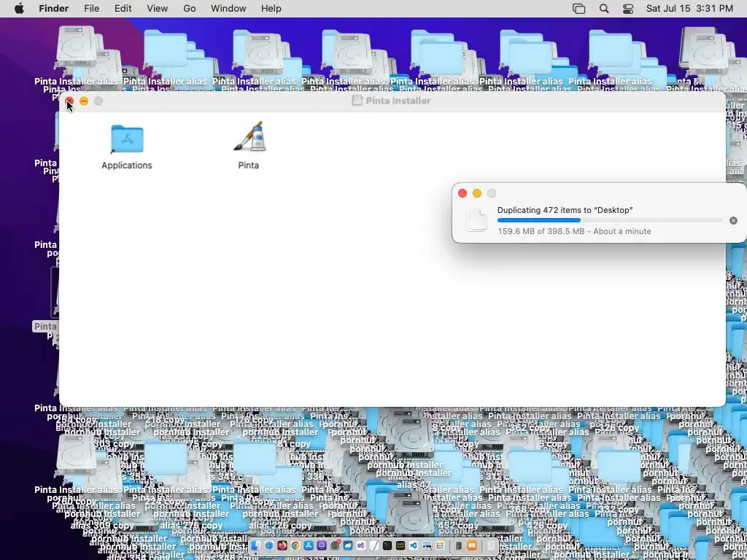Viewport: 747px width, 560px height.
Task: Click the "Pinta" label under the app icon
Action: [x=249, y=166]
